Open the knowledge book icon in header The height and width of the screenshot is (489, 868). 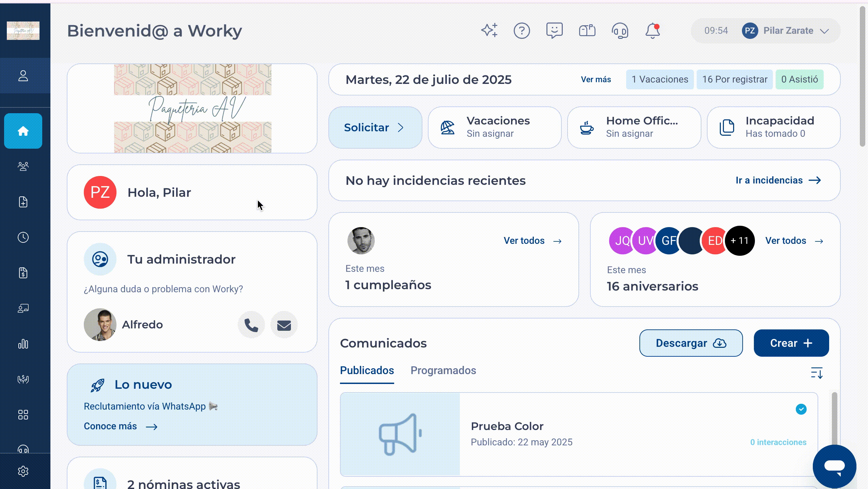(x=587, y=31)
